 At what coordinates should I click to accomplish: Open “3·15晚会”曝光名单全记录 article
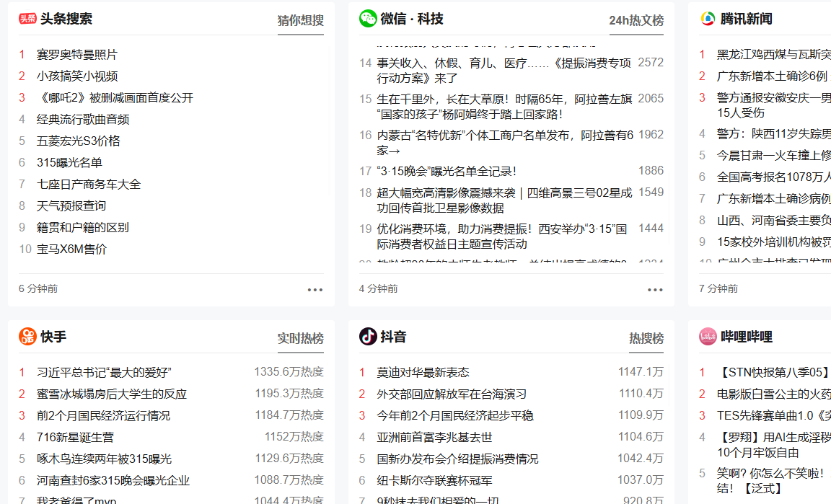(447, 172)
